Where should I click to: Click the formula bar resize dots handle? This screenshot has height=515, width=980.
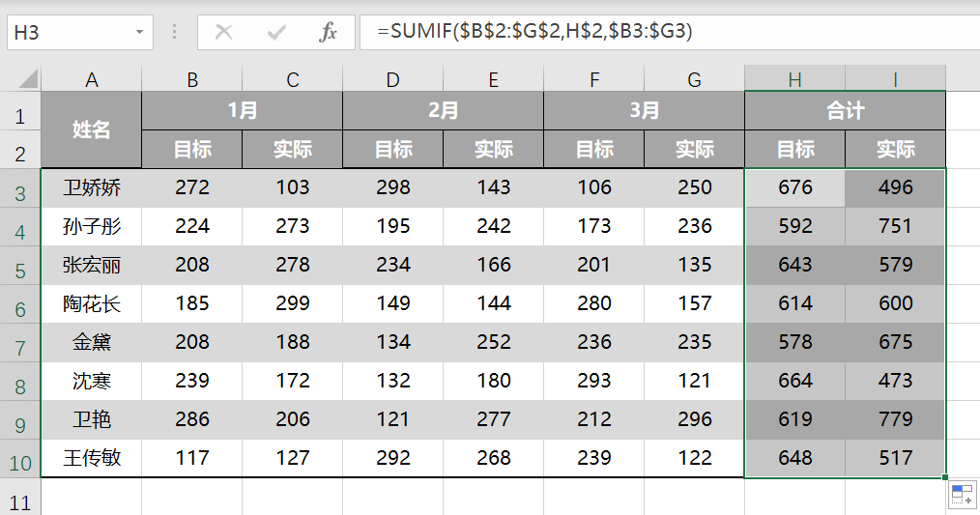(175, 33)
